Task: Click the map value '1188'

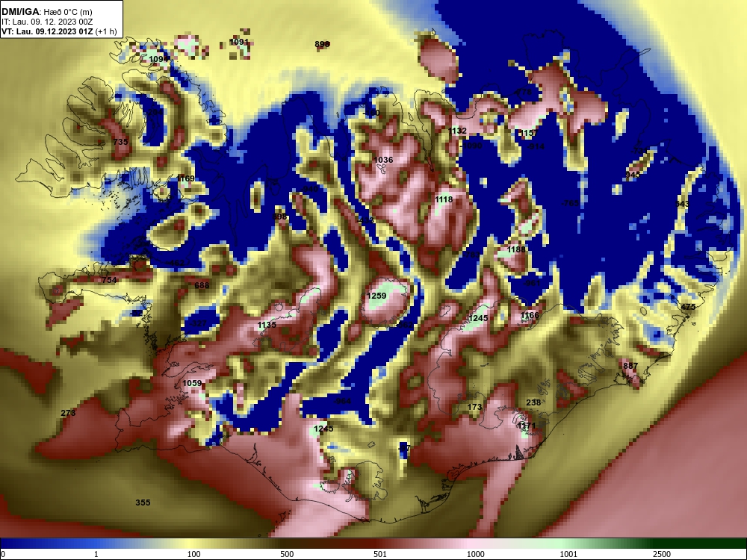Action: coord(516,249)
